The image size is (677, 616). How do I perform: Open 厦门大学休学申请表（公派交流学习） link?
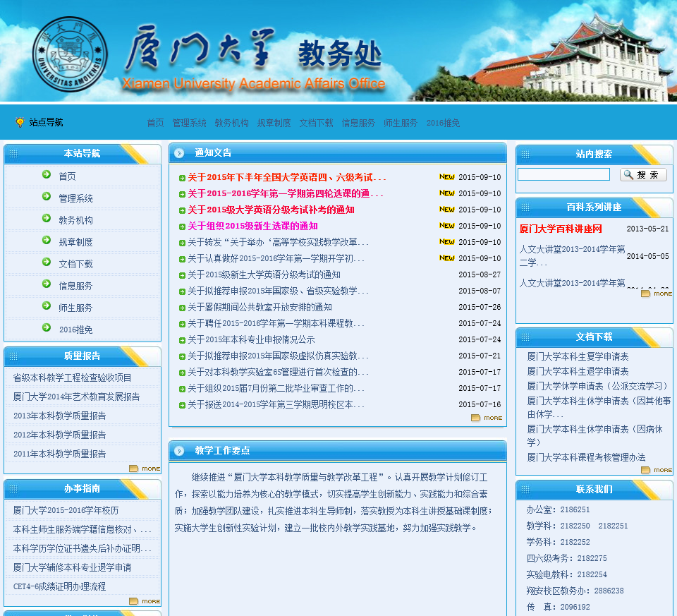(599, 386)
